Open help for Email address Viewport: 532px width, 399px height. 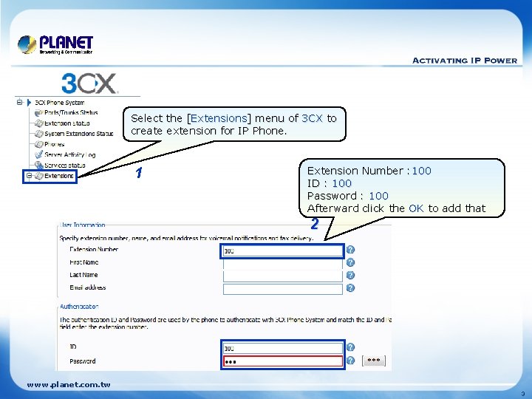350,288
